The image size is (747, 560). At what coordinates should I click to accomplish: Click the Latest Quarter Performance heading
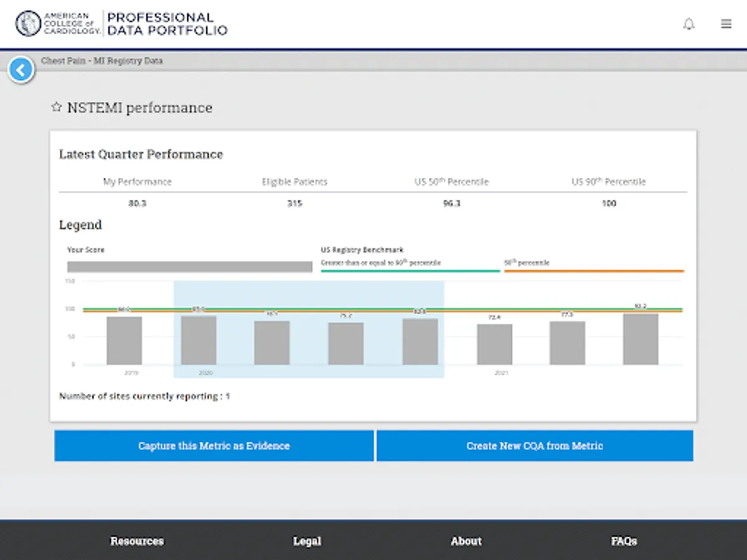[x=141, y=154]
